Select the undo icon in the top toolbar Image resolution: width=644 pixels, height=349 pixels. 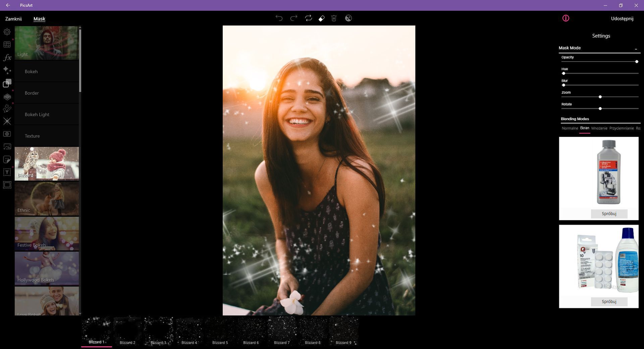[x=279, y=18]
